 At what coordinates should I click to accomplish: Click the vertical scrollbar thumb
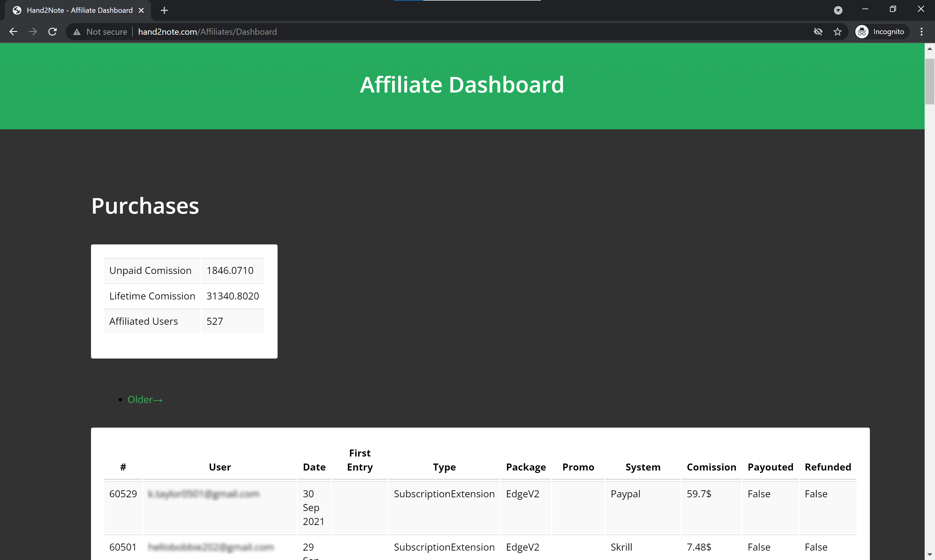tap(930, 81)
